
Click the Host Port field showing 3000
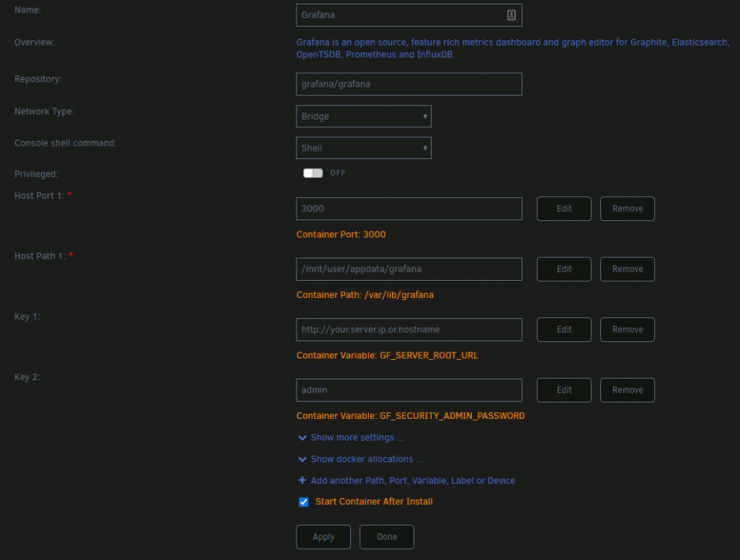point(409,208)
